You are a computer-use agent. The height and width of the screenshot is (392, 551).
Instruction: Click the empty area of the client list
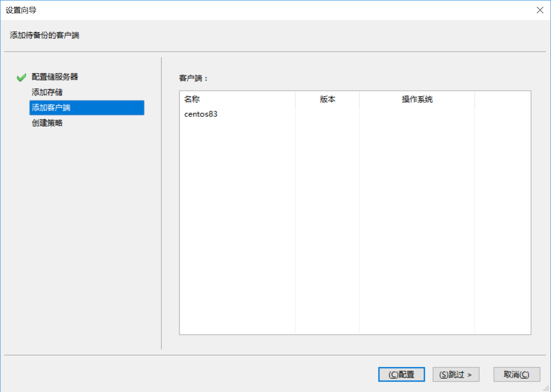click(354, 235)
